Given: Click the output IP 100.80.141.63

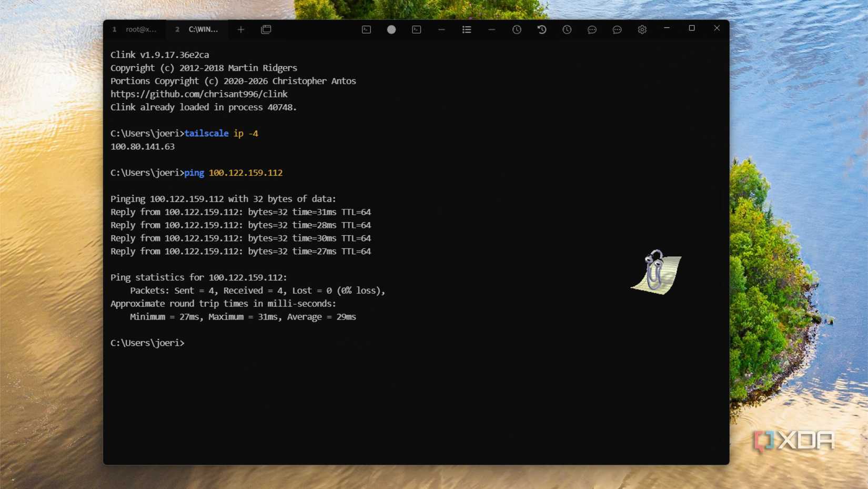Looking at the screenshot, I should click(x=143, y=146).
